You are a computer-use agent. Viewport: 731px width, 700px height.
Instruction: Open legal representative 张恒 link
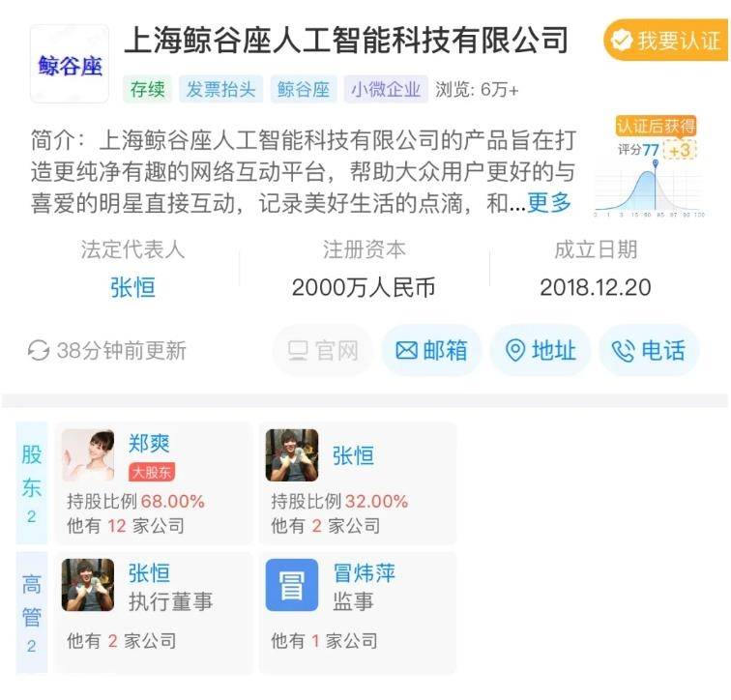(132, 287)
